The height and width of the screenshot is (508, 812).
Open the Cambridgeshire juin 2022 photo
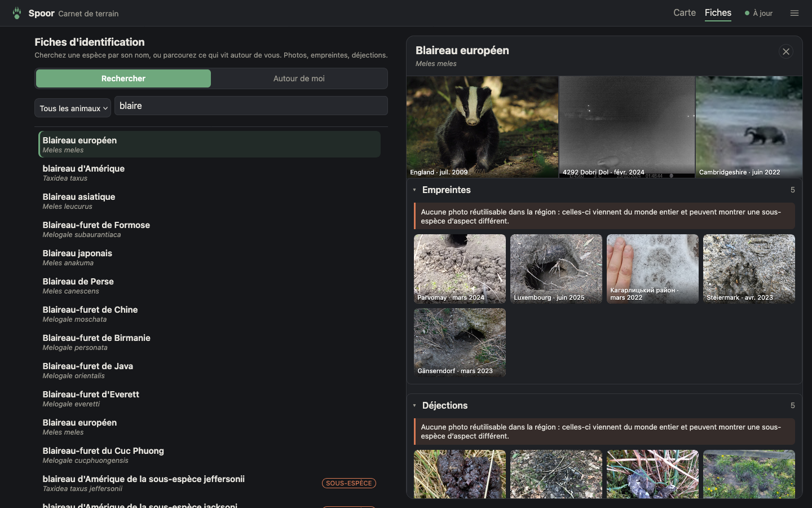749,127
